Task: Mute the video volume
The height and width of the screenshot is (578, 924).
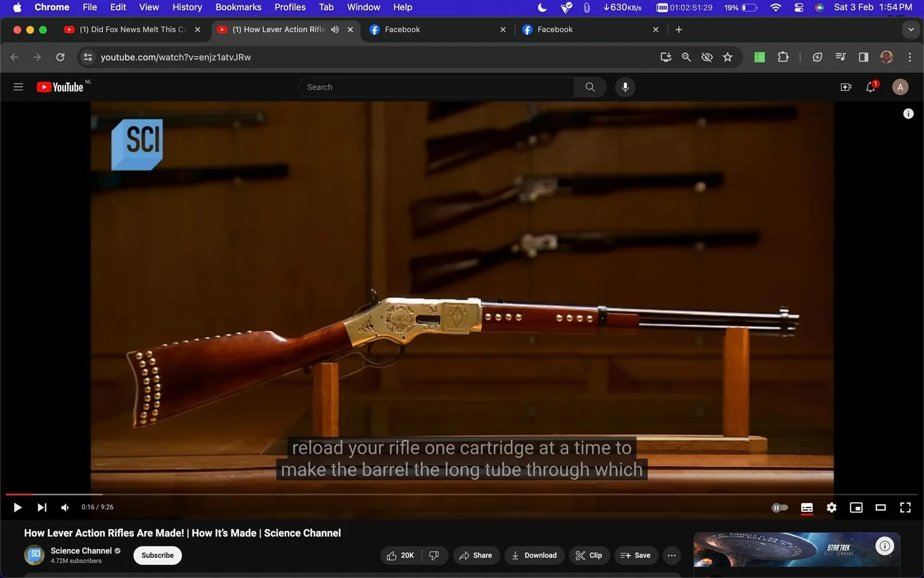Action: click(65, 508)
